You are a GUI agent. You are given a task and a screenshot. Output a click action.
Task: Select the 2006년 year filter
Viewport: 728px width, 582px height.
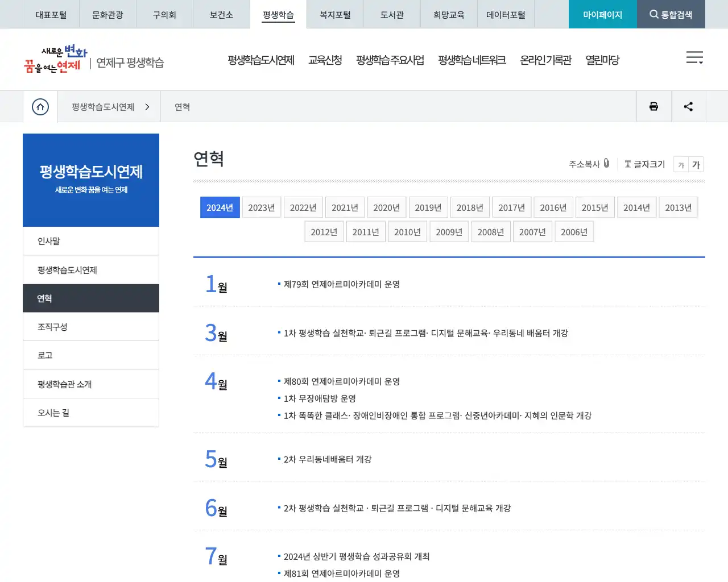click(574, 231)
